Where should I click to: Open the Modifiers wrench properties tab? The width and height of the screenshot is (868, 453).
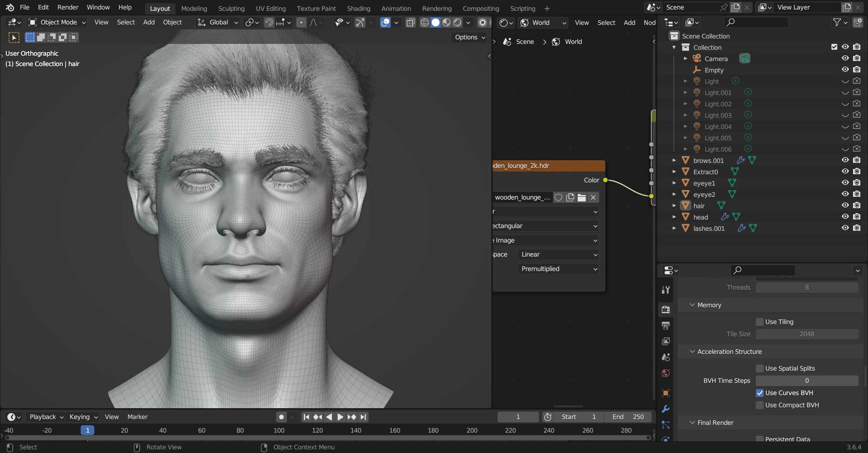tap(665, 409)
